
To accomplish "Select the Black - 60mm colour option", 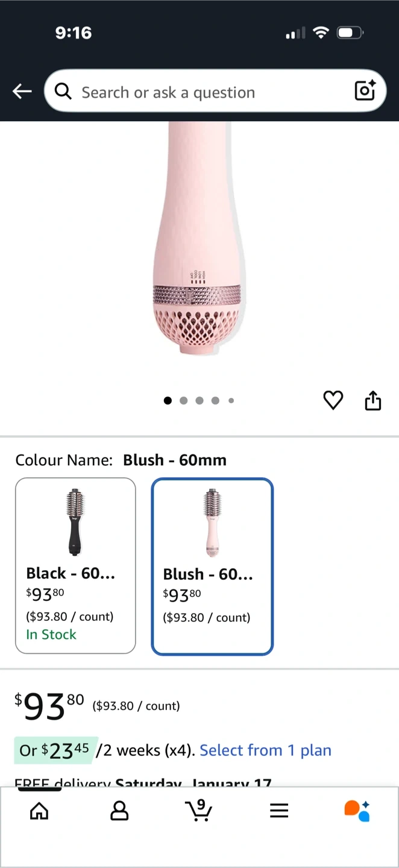I will (75, 565).
